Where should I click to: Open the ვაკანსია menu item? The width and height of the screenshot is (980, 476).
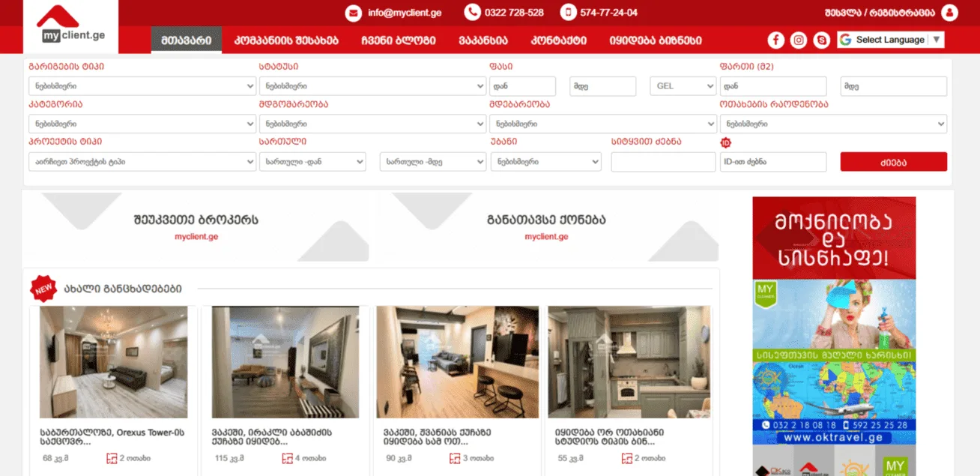click(x=483, y=40)
